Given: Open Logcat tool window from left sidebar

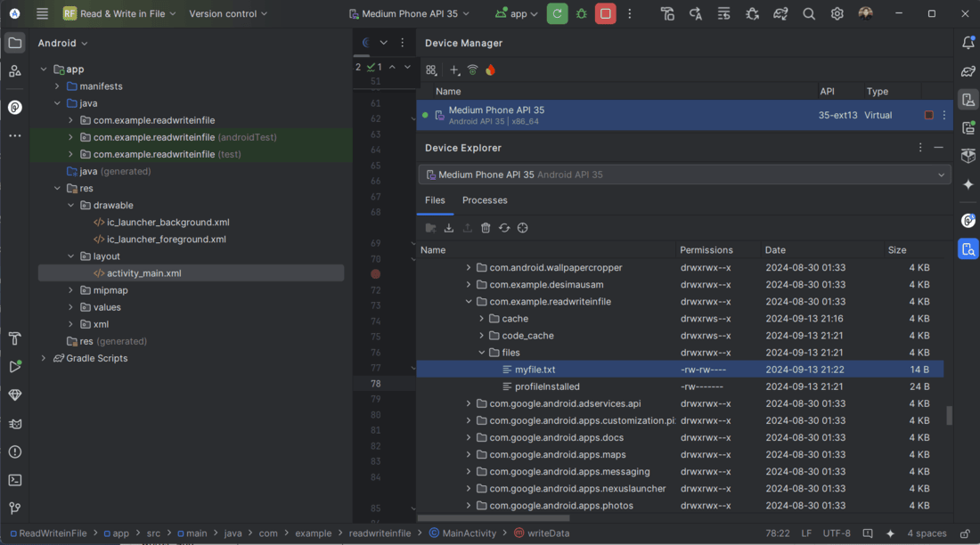Looking at the screenshot, I should [15, 422].
